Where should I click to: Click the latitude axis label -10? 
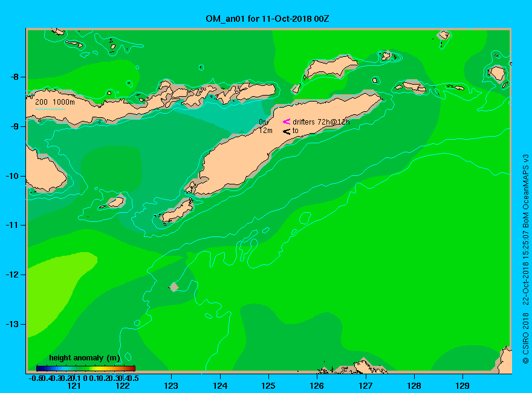12,176
